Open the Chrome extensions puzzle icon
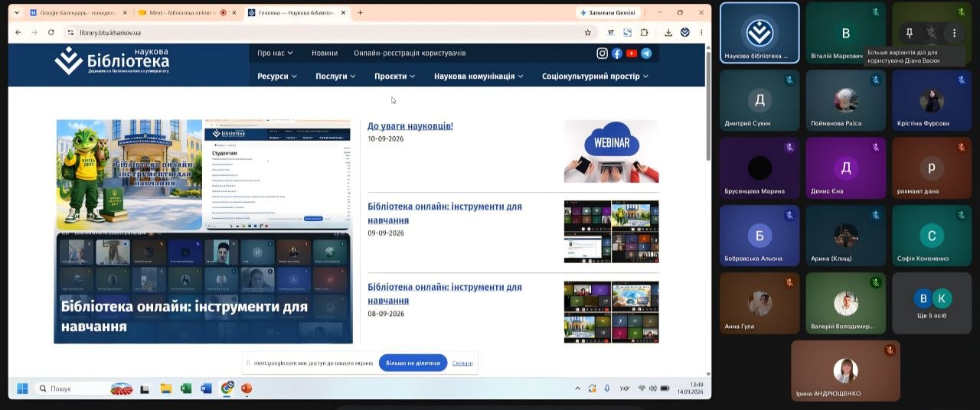980x410 pixels. click(644, 32)
